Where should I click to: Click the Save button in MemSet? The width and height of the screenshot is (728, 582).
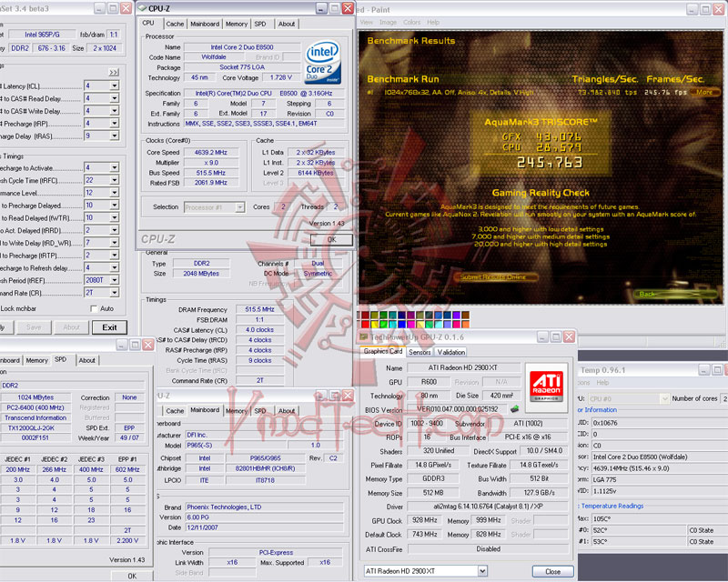pyautogui.click(x=34, y=327)
